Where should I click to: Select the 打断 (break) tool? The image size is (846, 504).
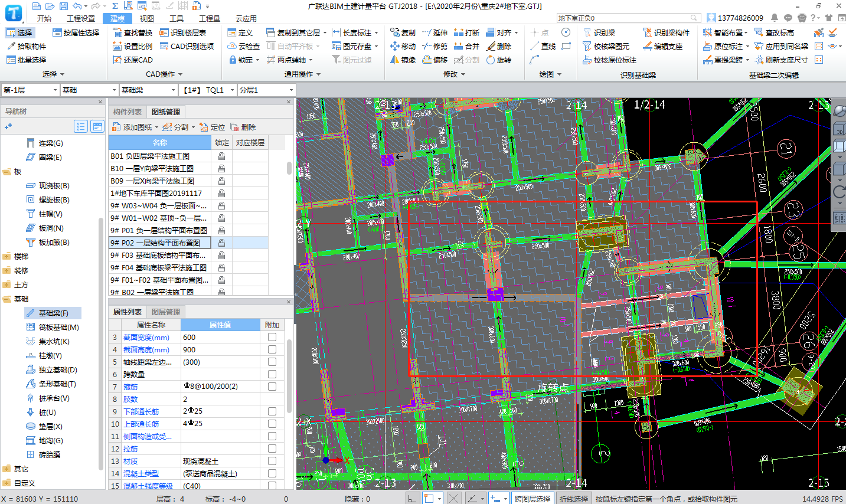coord(466,32)
